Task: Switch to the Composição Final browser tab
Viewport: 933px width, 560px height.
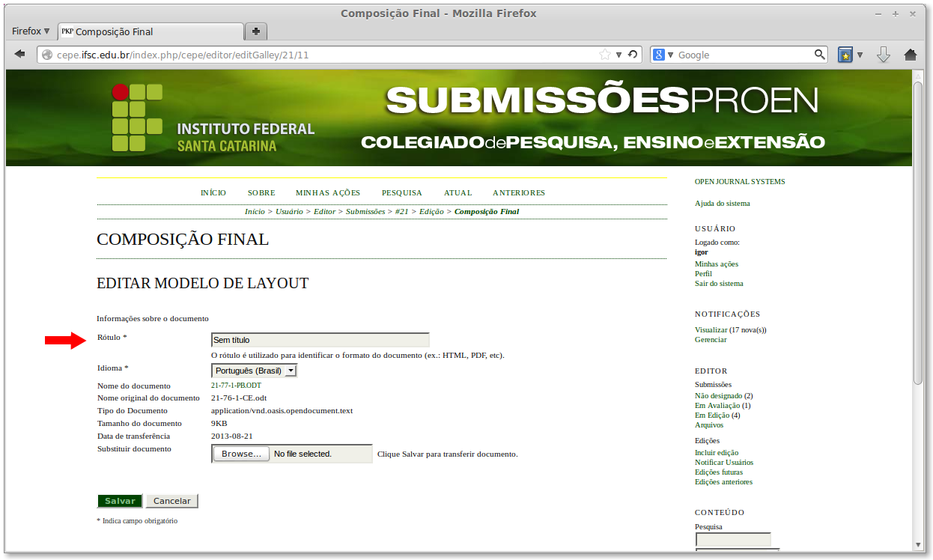Action: [150, 31]
